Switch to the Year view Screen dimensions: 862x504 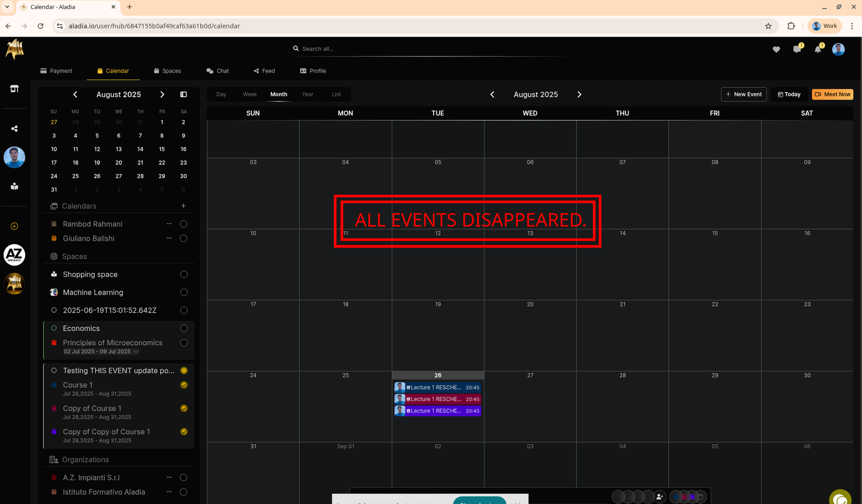(308, 94)
